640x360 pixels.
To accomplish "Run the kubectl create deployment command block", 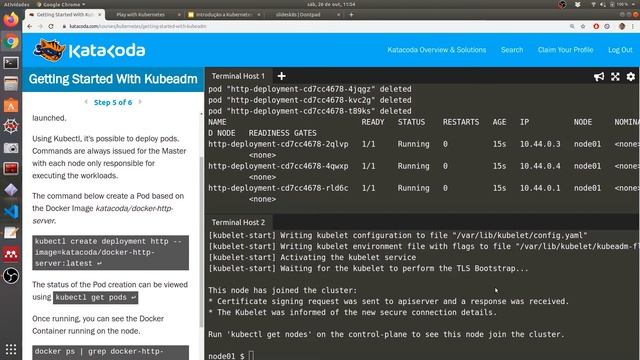I will (111, 253).
